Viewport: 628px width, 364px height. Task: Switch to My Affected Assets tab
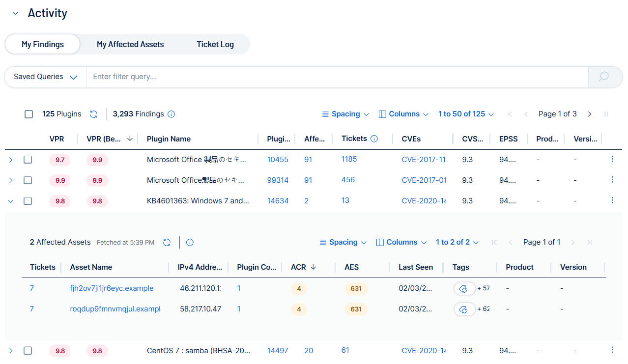[x=130, y=44]
